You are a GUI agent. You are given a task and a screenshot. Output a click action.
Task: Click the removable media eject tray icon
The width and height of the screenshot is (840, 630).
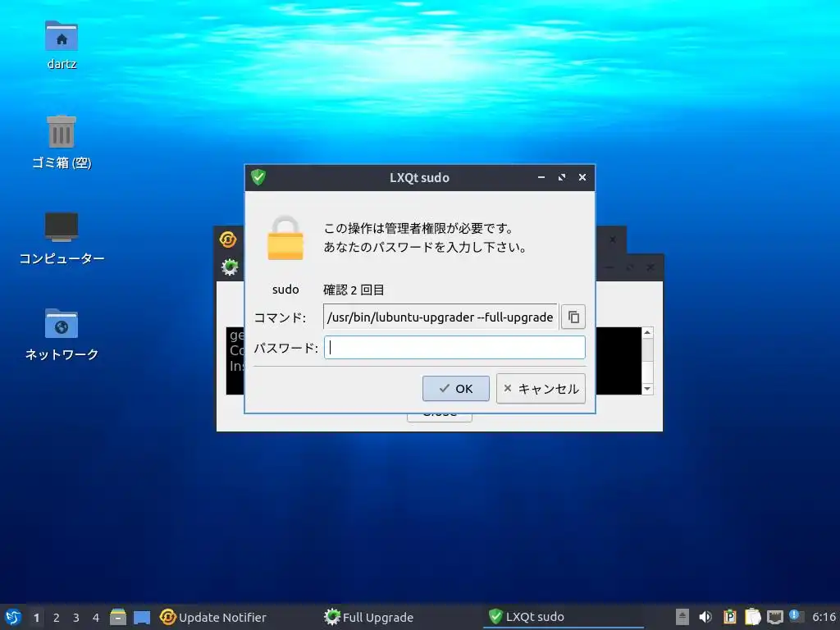(x=682, y=617)
